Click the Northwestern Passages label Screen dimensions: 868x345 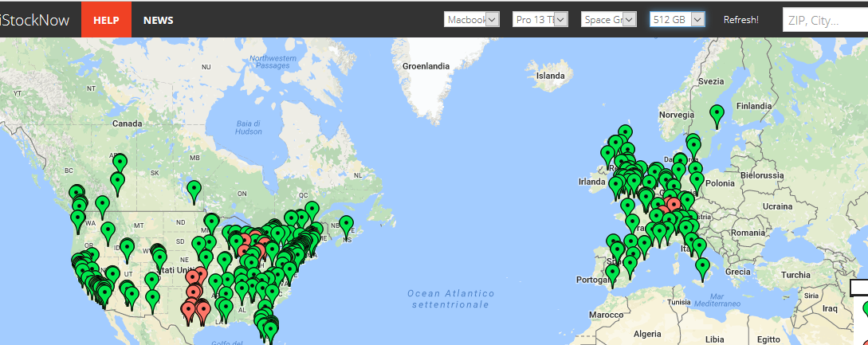click(x=273, y=61)
